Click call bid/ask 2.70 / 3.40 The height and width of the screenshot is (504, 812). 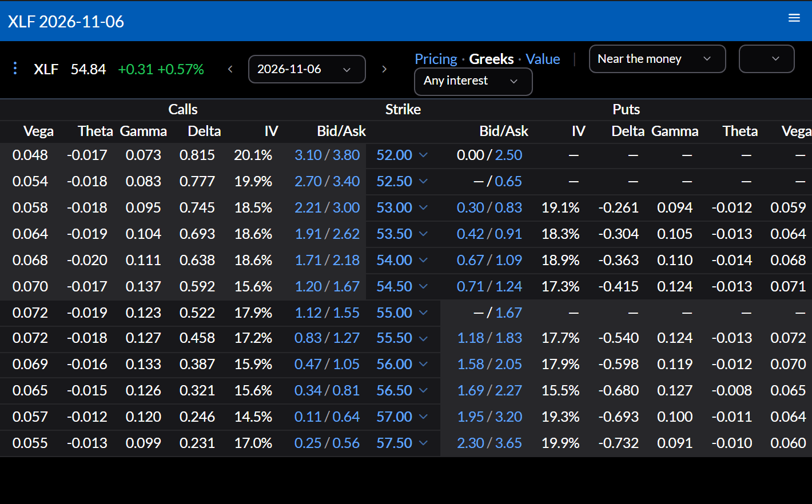tap(327, 181)
